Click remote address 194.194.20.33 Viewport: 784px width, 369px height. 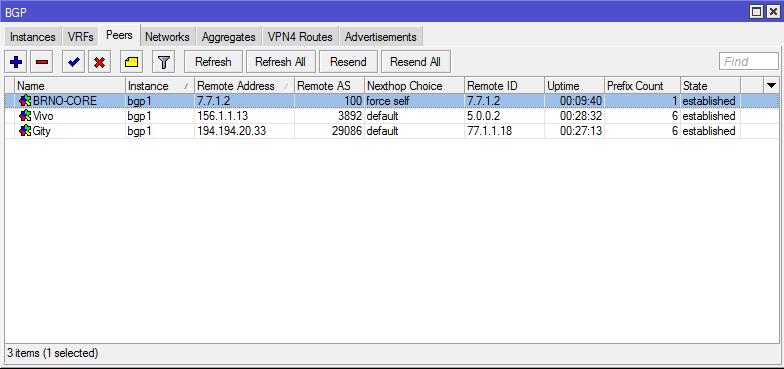tap(232, 131)
